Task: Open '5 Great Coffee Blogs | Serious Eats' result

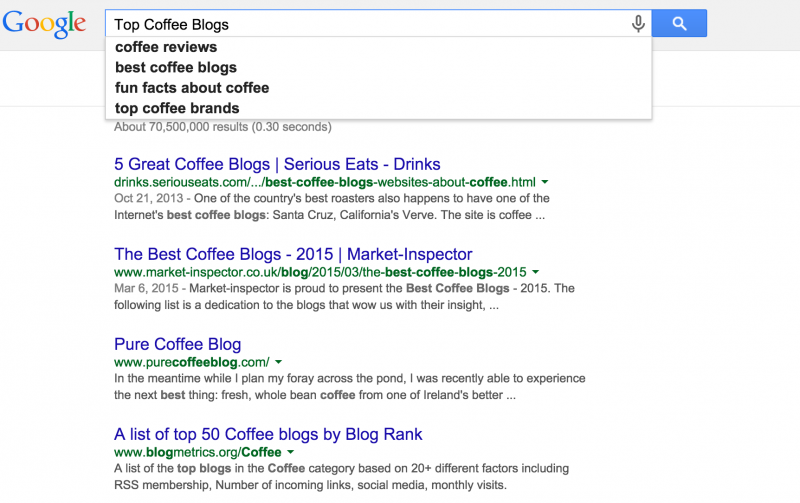Action: point(277,164)
